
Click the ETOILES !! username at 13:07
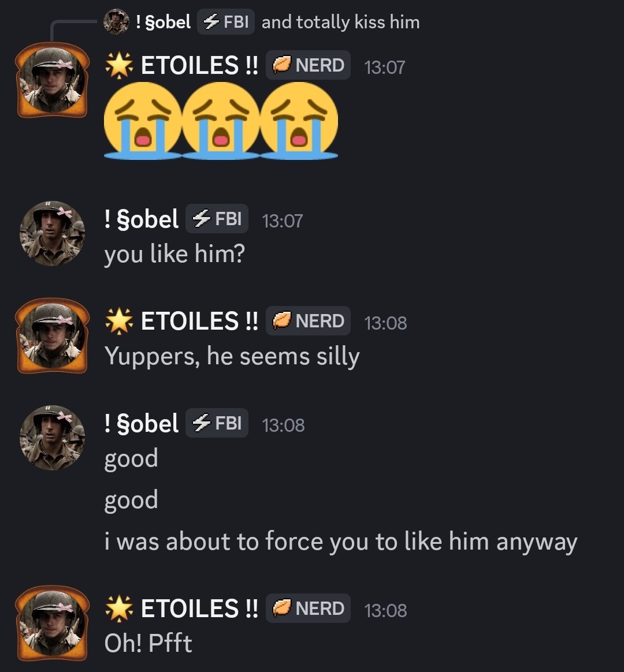199,65
